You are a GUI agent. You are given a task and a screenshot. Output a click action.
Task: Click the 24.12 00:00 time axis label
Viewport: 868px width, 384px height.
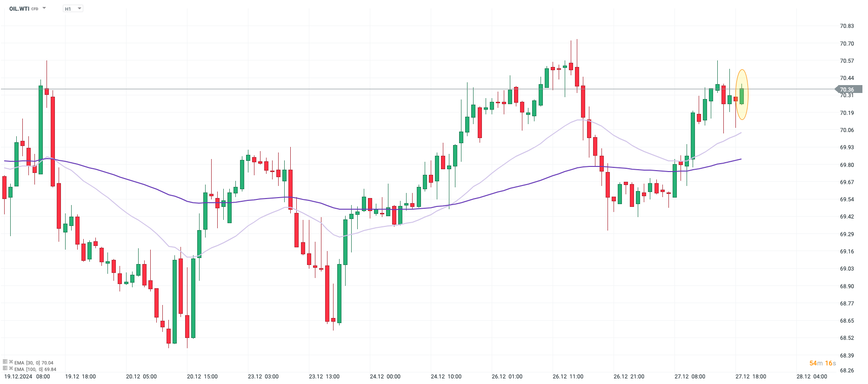tap(385, 377)
